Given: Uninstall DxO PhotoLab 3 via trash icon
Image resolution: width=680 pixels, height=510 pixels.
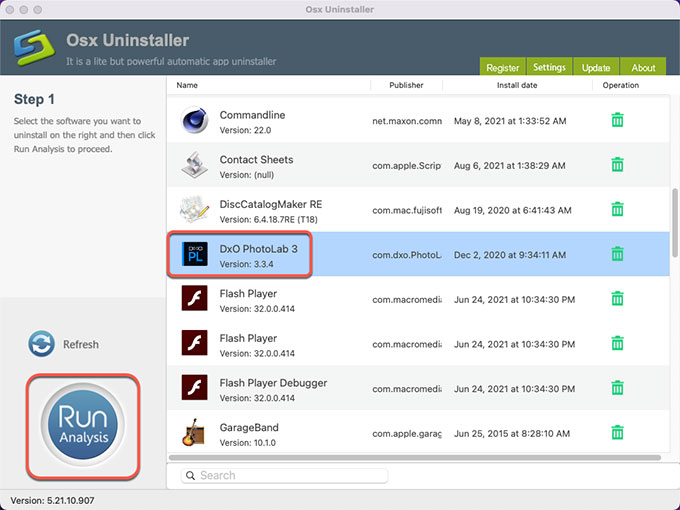Looking at the screenshot, I should click(x=617, y=254).
